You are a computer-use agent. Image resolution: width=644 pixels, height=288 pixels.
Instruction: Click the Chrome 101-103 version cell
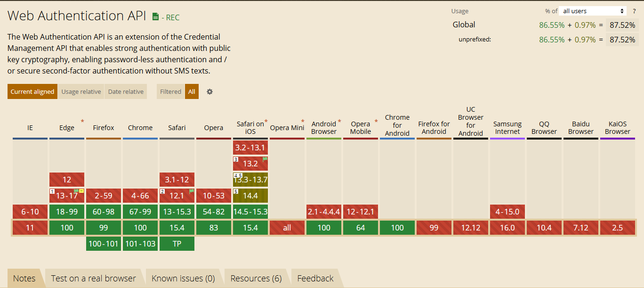[x=140, y=244]
